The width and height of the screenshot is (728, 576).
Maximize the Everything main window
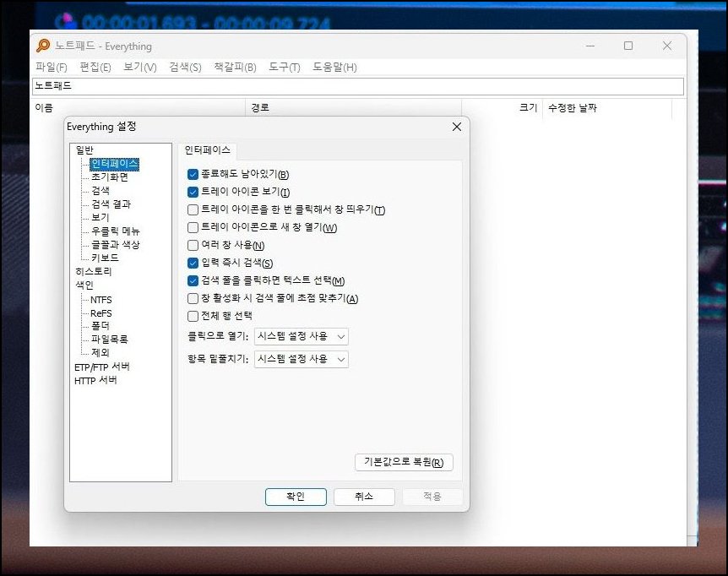coord(628,46)
